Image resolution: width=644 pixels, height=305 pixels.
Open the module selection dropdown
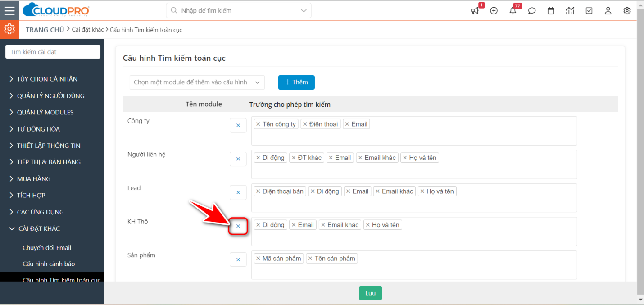[197, 82]
